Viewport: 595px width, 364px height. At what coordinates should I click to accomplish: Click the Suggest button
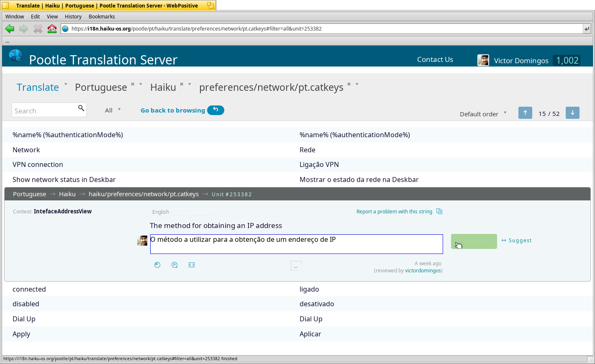pyautogui.click(x=517, y=241)
